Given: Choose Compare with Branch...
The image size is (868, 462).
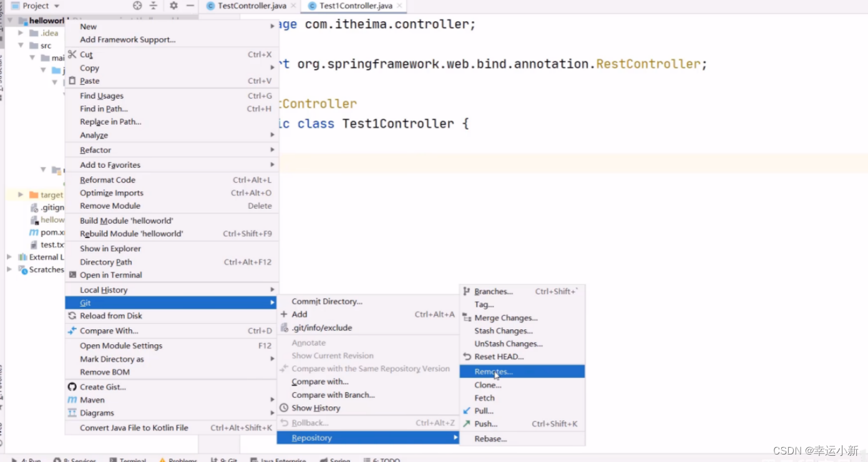Looking at the screenshot, I should pos(368,395).
